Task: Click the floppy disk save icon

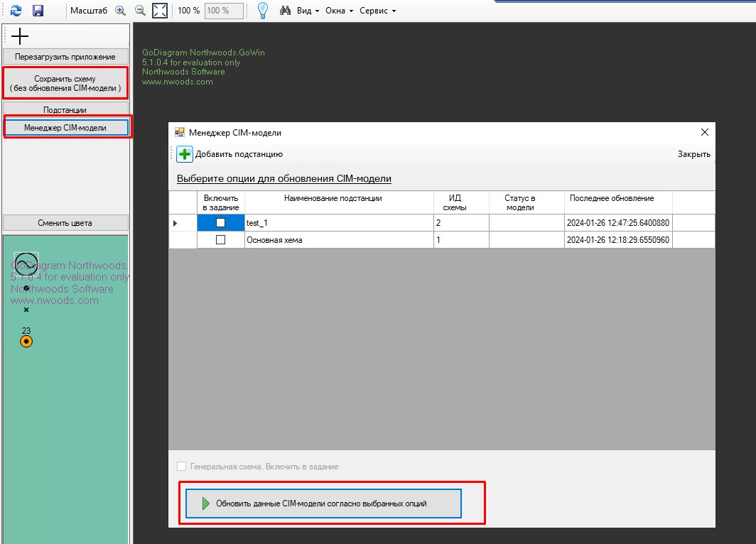Action: [38, 11]
